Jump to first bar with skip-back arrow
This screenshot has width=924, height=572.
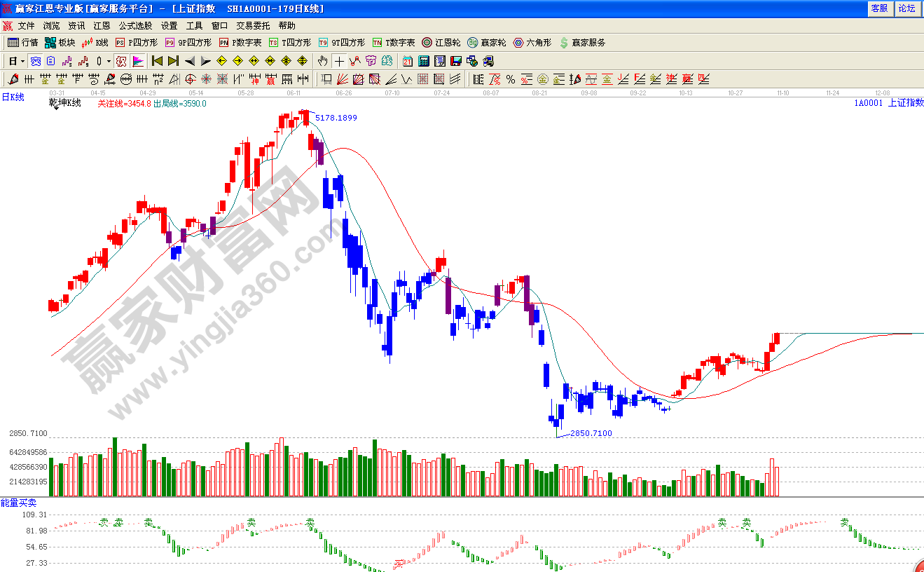click(157, 61)
